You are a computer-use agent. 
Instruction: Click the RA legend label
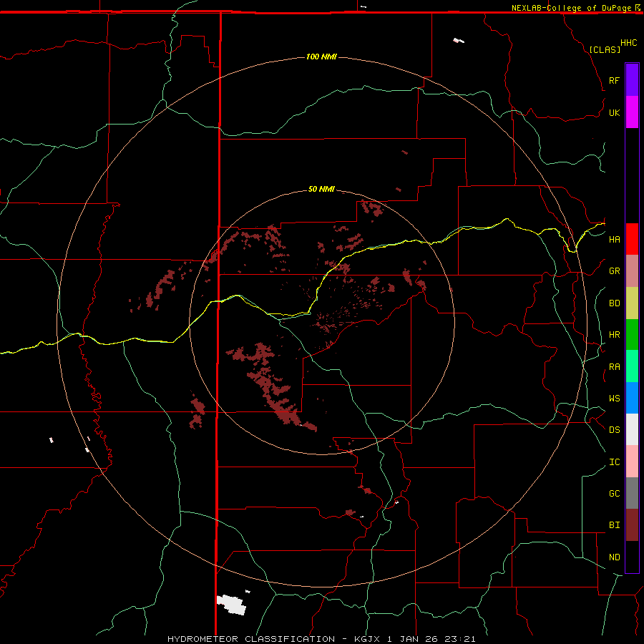(614, 367)
